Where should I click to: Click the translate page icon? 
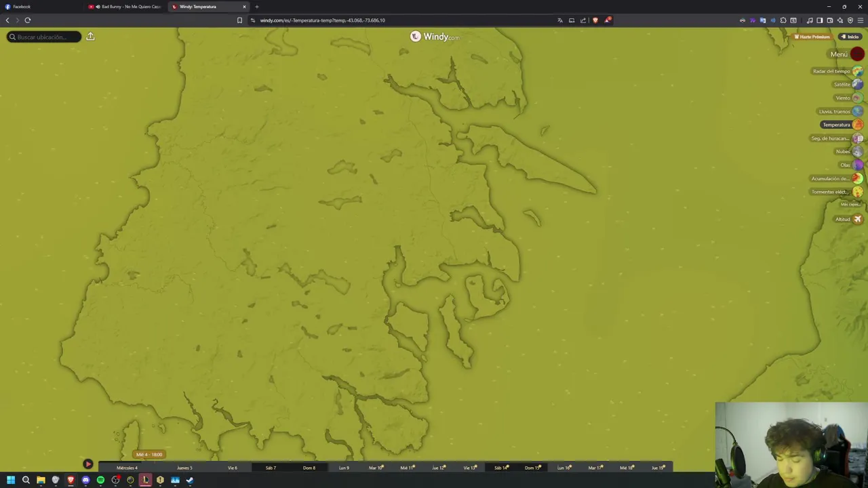(560, 20)
